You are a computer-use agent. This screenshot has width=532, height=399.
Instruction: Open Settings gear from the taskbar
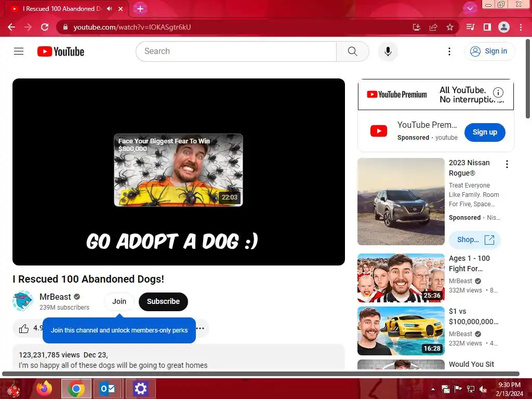[x=140, y=389]
